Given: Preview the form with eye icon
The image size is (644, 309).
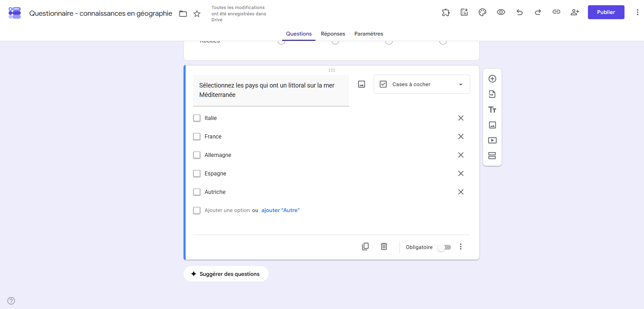Looking at the screenshot, I should click(x=501, y=12).
